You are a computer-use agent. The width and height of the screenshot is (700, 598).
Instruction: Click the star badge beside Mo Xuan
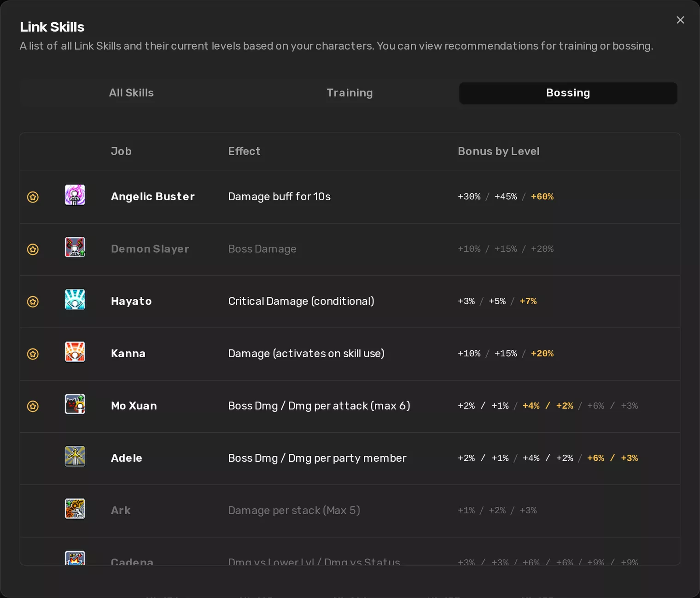pos(33,406)
